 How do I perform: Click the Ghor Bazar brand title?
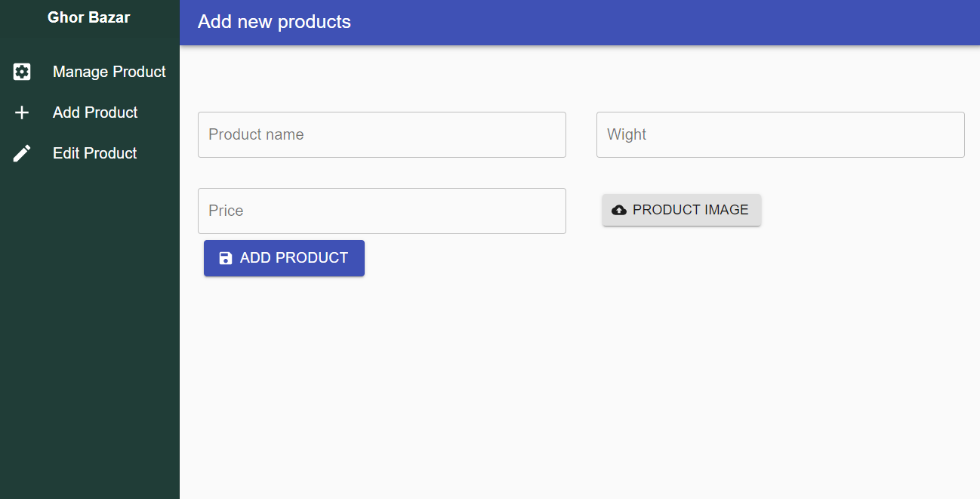[89, 17]
